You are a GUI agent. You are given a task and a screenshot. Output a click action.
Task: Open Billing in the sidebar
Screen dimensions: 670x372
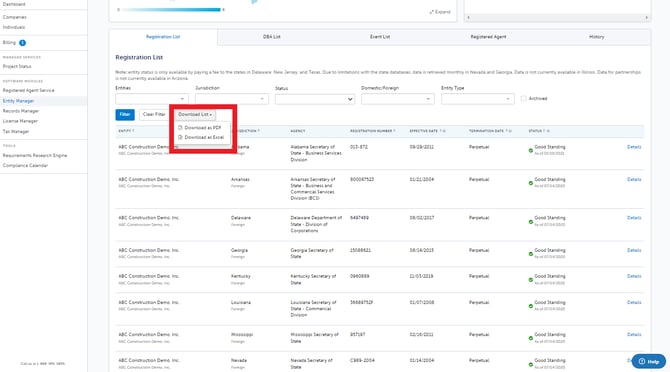(9, 43)
